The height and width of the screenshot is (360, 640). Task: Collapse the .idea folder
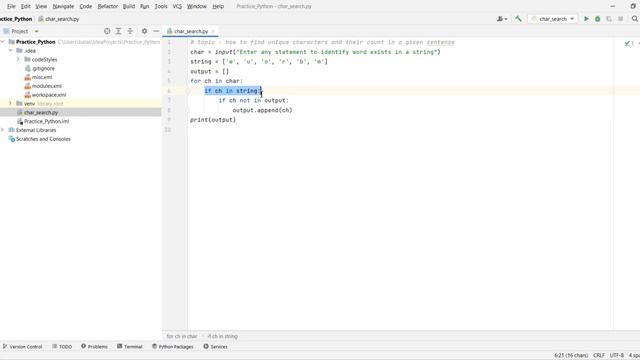[x=10, y=51]
